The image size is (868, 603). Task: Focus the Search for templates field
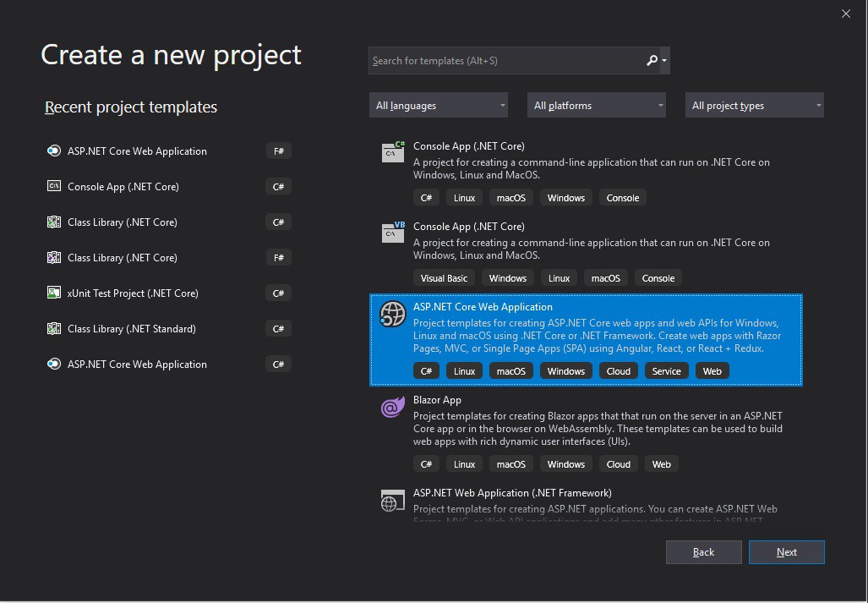(505, 61)
